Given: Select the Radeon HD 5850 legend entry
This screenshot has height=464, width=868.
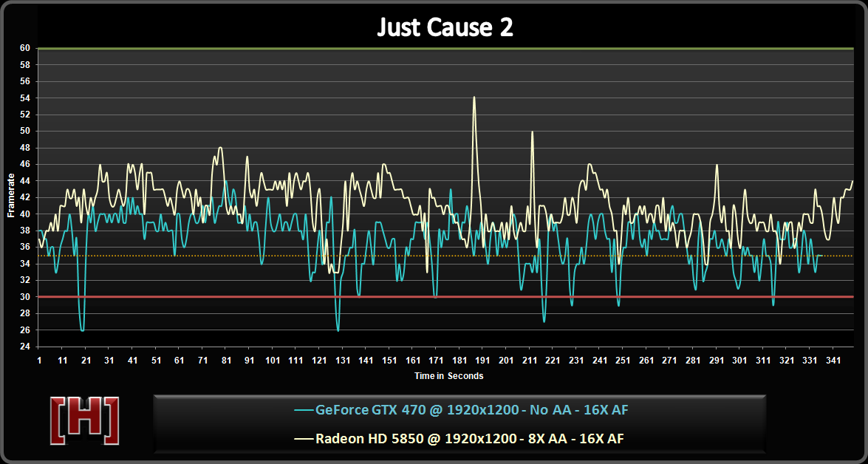Looking at the screenshot, I should coord(459,439).
